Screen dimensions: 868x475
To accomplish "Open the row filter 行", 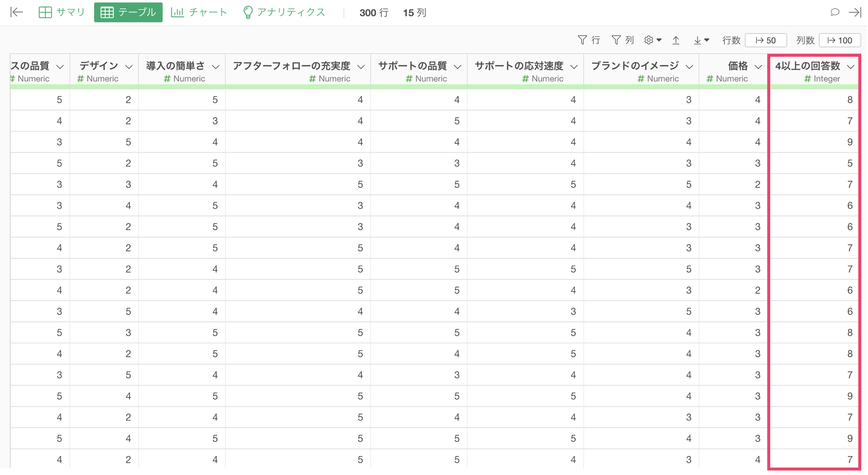I will [x=589, y=40].
